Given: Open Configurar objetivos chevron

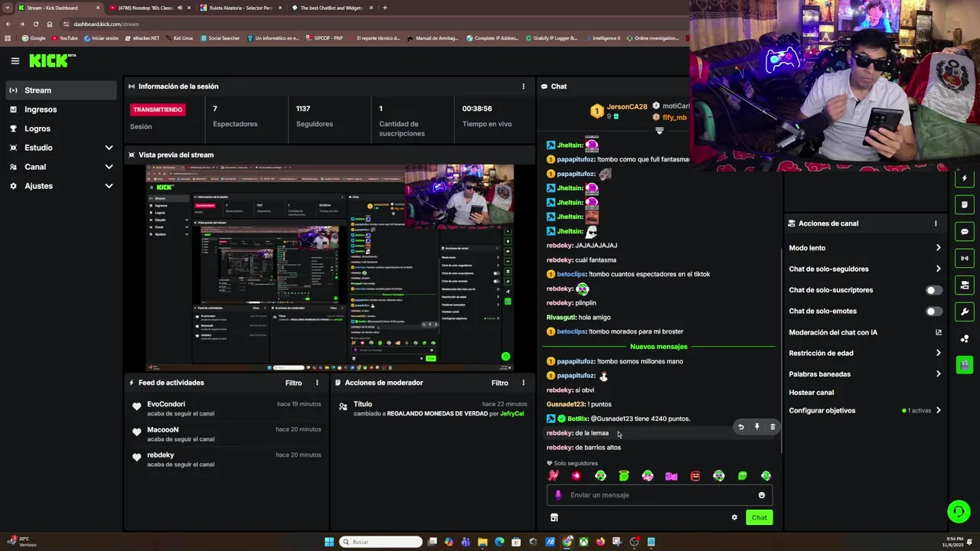Looking at the screenshot, I should [938, 410].
